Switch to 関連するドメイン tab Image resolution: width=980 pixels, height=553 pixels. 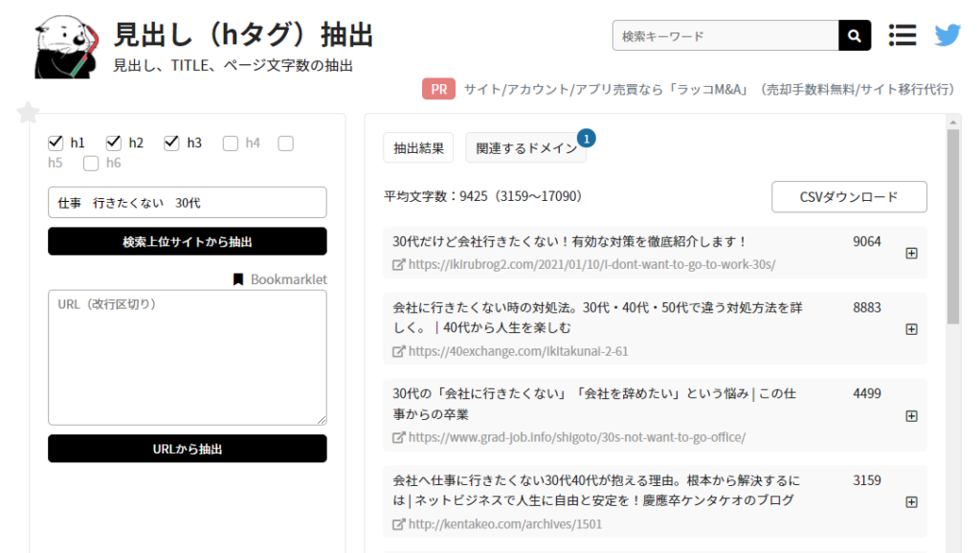(x=526, y=148)
